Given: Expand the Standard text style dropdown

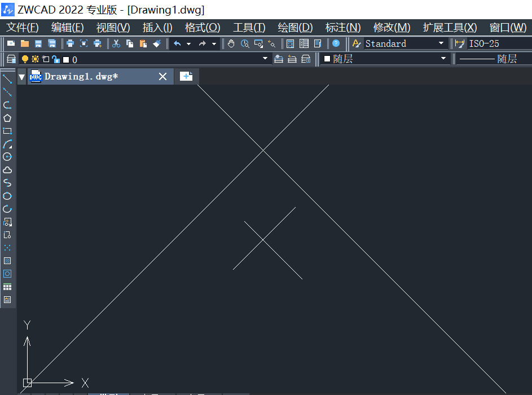Looking at the screenshot, I should tap(441, 43).
